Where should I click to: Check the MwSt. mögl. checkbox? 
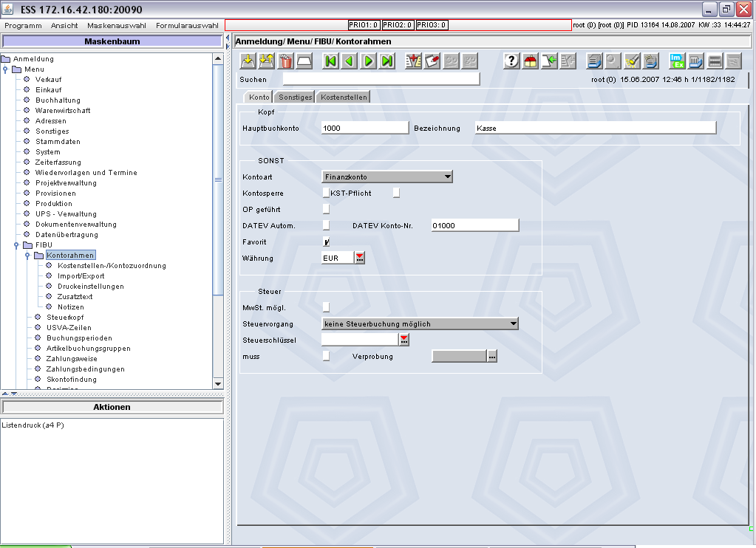click(x=327, y=307)
